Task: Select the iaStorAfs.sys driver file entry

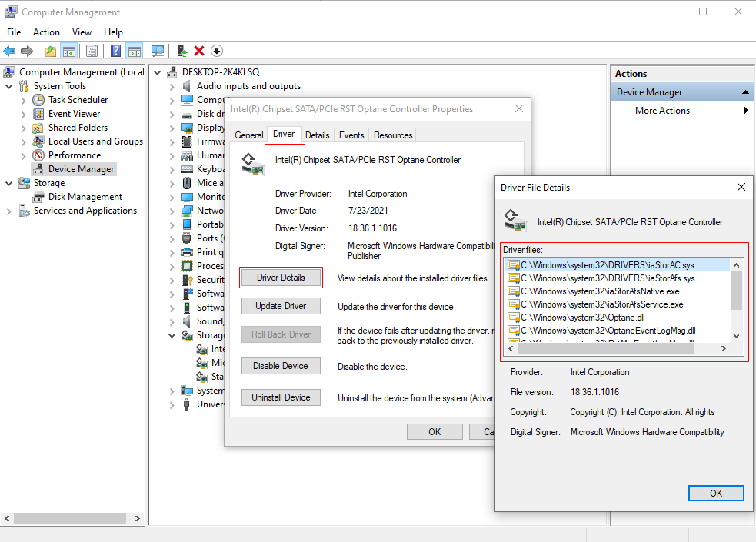Action: pos(608,278)
